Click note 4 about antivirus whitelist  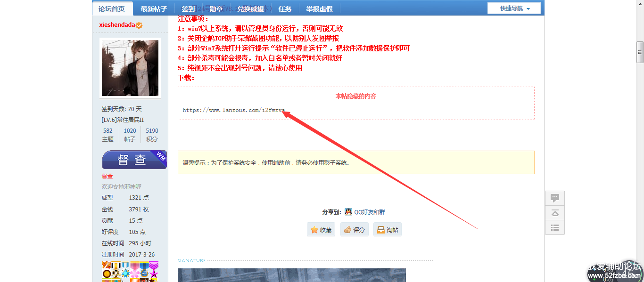pos(260,58)
